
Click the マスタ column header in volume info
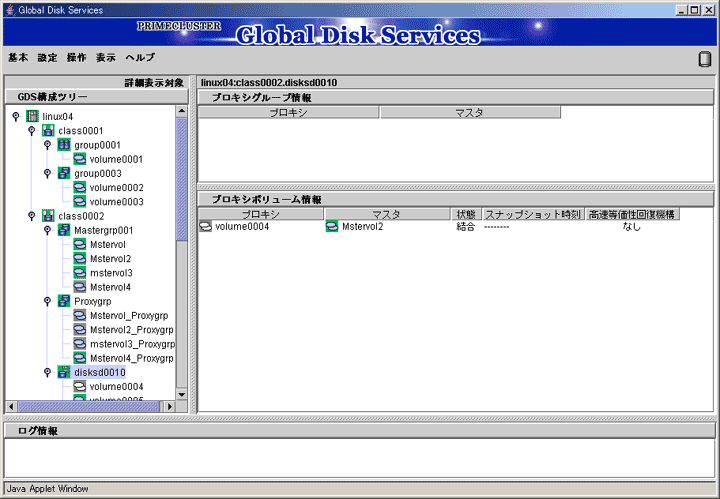click(387, 214)
